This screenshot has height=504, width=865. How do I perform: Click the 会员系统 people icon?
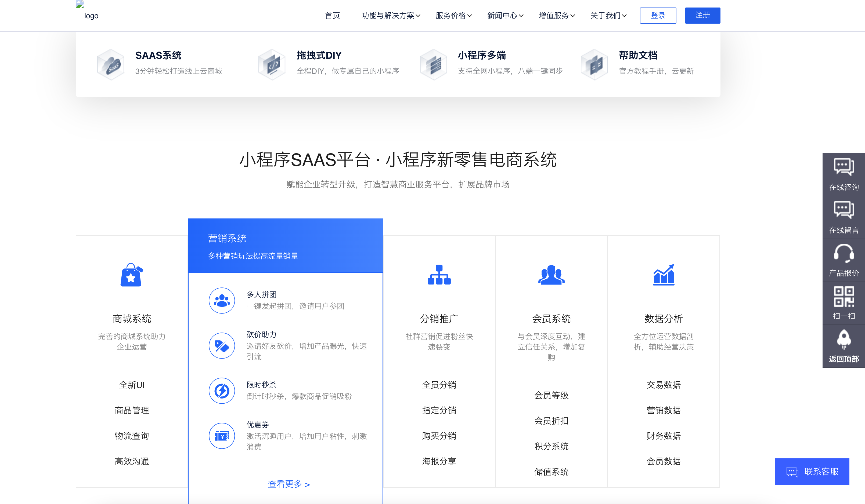click(x=551, y=275)
